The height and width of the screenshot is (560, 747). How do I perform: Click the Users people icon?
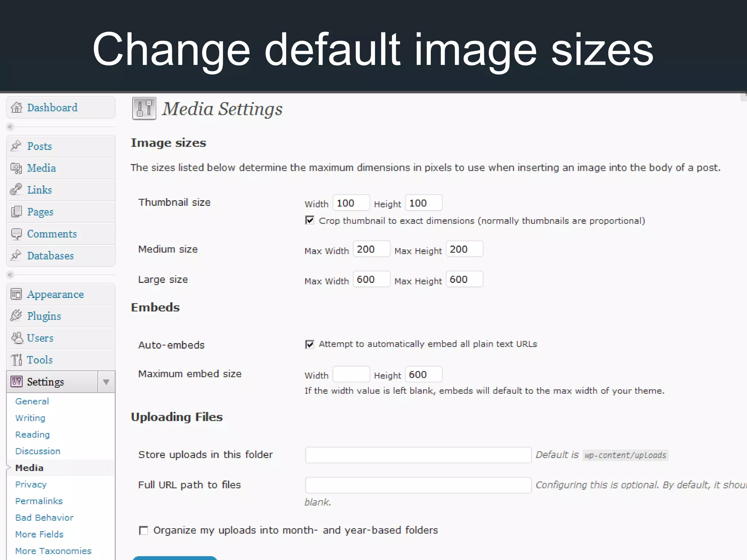pos(17,338)
